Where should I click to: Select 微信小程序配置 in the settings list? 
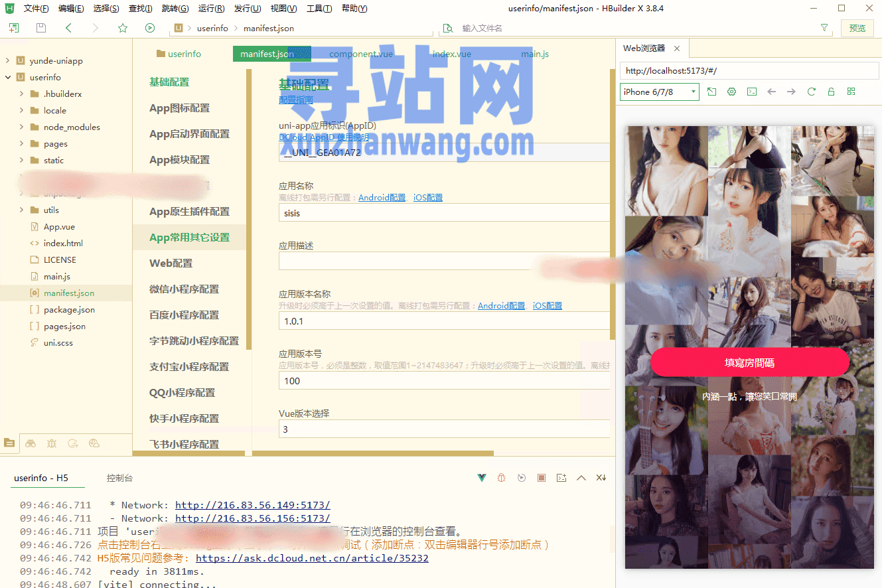coord(184,289)
